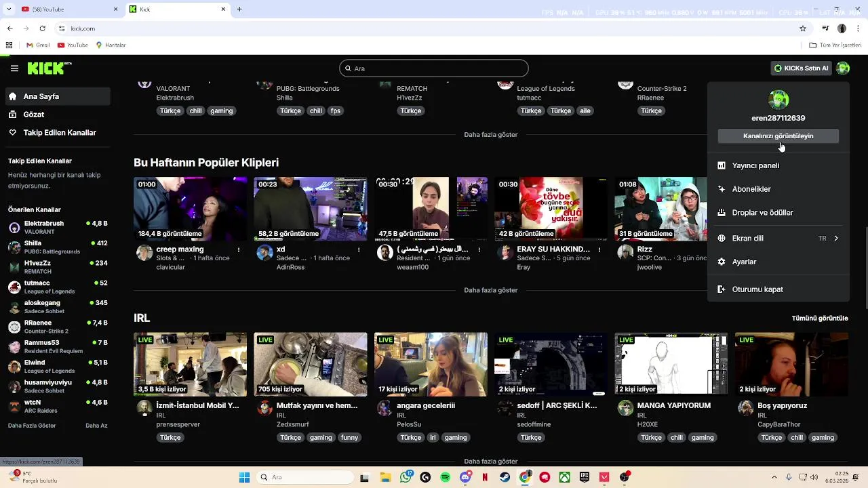Open options menu for xd clip

click(x=359, y=250)
